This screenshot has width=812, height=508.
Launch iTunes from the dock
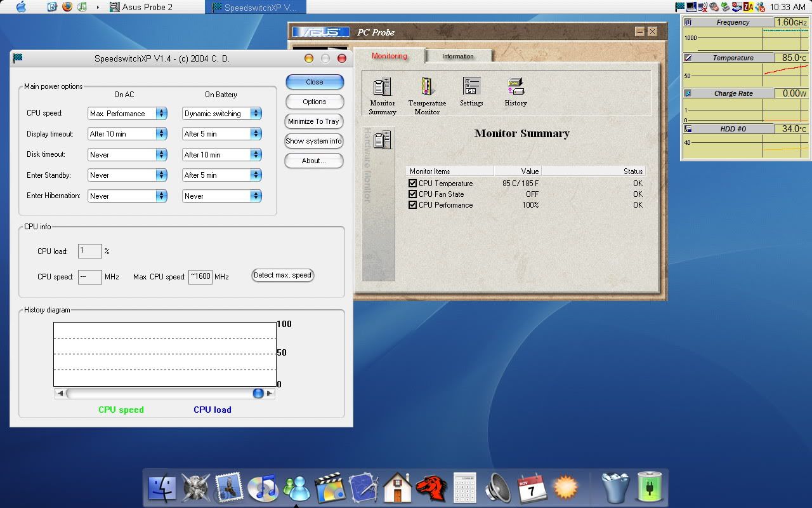pos(263,488)
